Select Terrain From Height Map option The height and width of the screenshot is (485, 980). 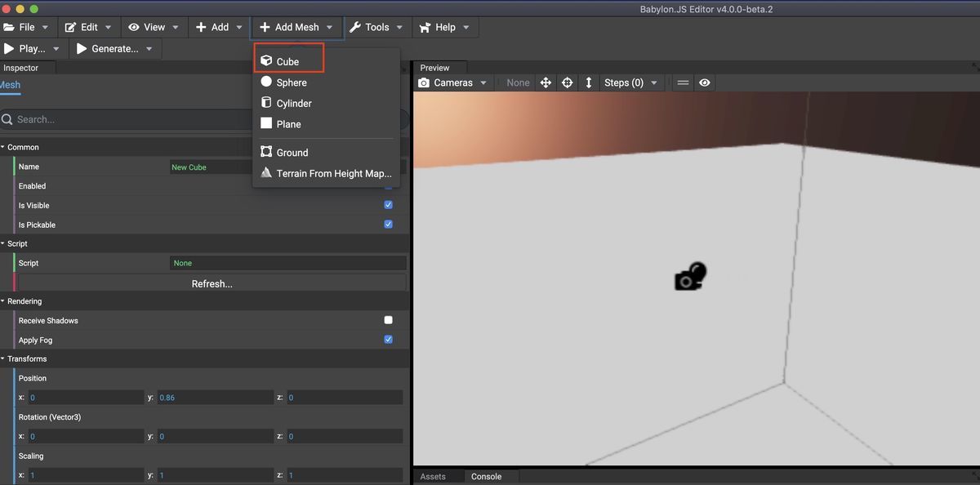(266, 172)
